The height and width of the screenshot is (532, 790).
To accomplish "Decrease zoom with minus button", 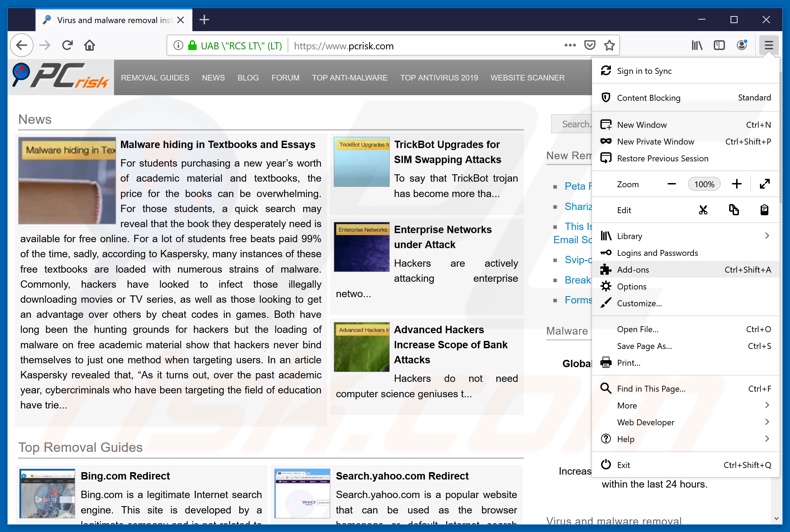I will 672,184.
